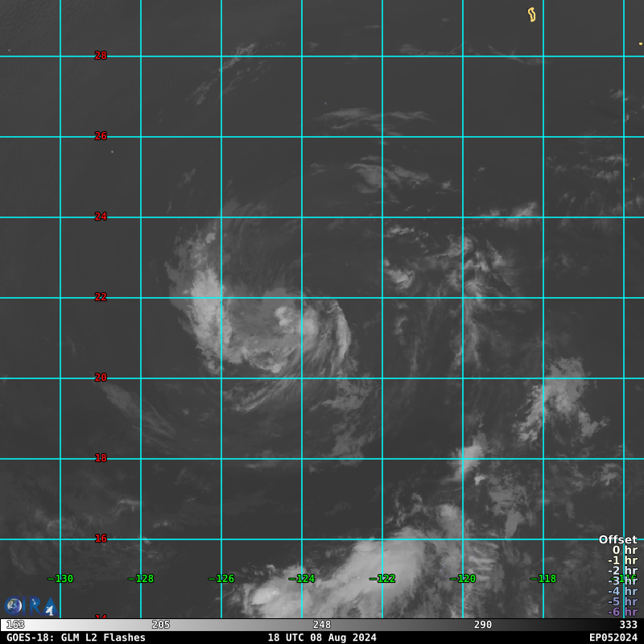Click longitude label -124
This screenshot has width=644, height=644.
coord(302,579)
